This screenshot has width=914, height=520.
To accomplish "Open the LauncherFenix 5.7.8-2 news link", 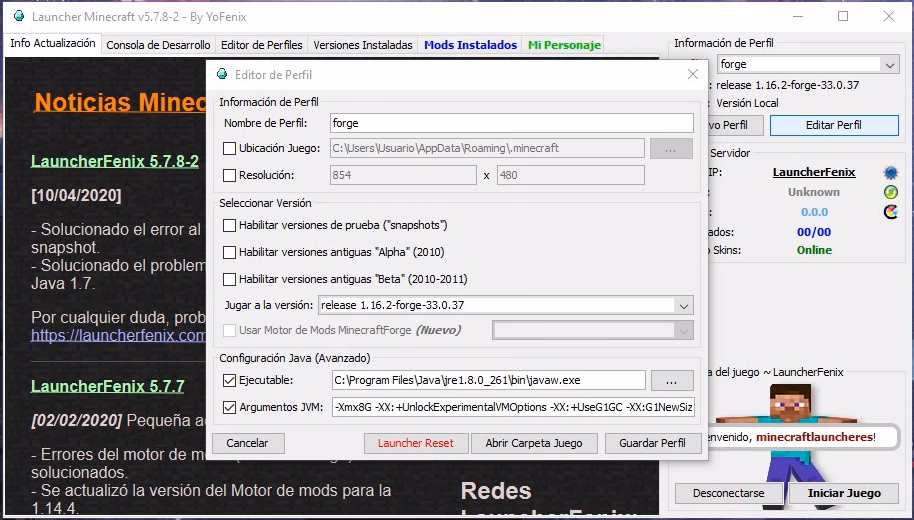I will 115,161.
